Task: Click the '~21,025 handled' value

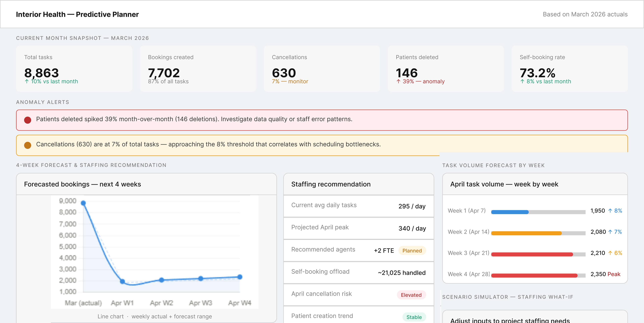Action: 402,273
